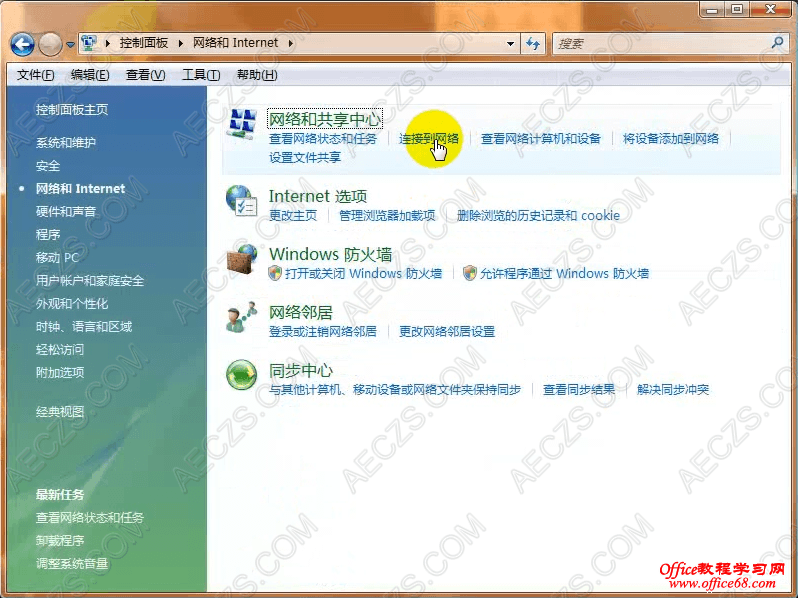
Task: Select 网络和 Internet in sidebar
Action: [80, 189]
